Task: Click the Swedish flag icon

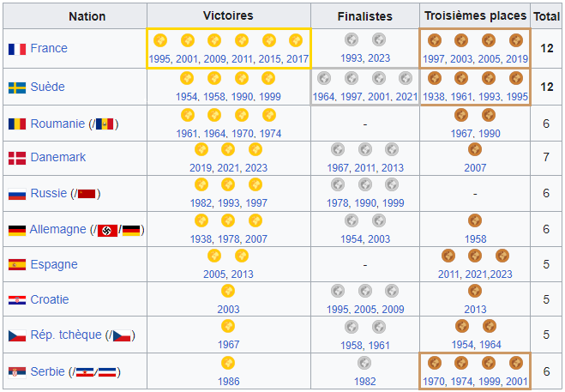Action: (x=17, y=87)
